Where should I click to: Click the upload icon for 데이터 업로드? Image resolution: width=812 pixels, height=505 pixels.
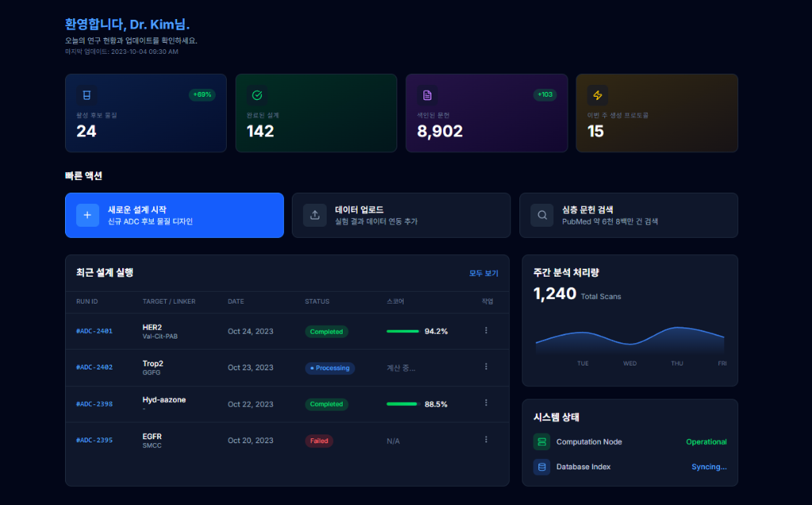(315, 215)
